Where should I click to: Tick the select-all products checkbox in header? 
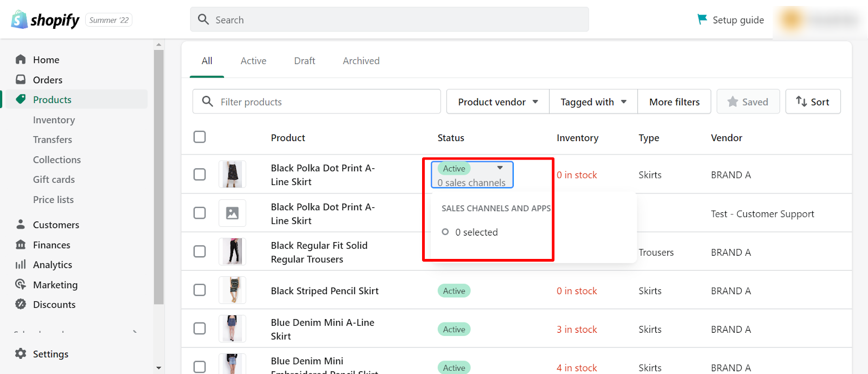(x=200, y=137)
